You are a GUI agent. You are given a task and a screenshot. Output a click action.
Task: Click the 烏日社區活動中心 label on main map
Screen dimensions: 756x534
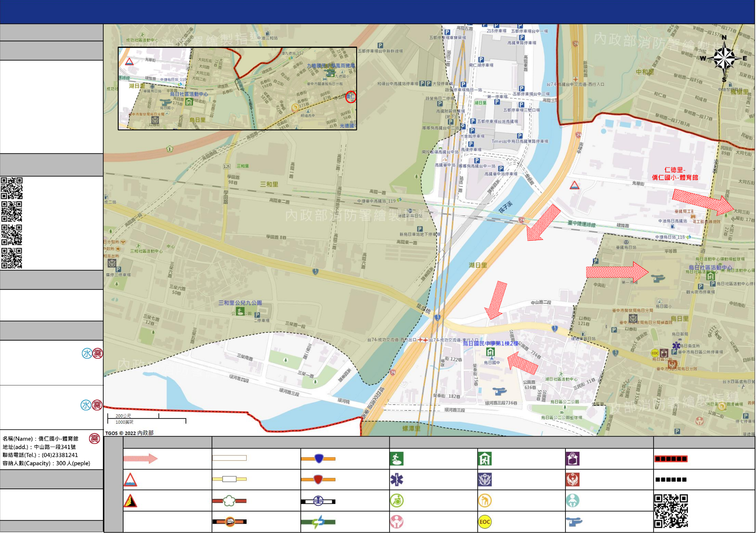coord(711,268)
